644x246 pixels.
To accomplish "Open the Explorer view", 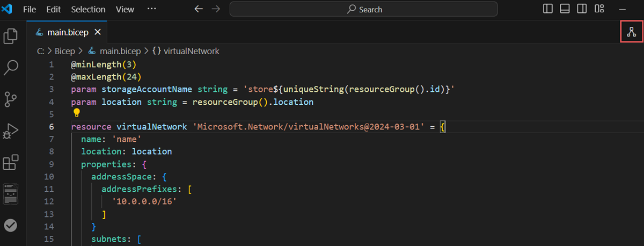I will (11, 36).
